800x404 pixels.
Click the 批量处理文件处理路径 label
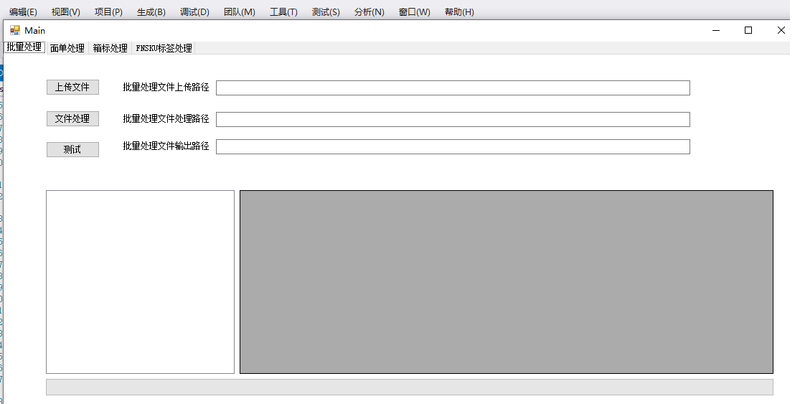tap(166, 119)
